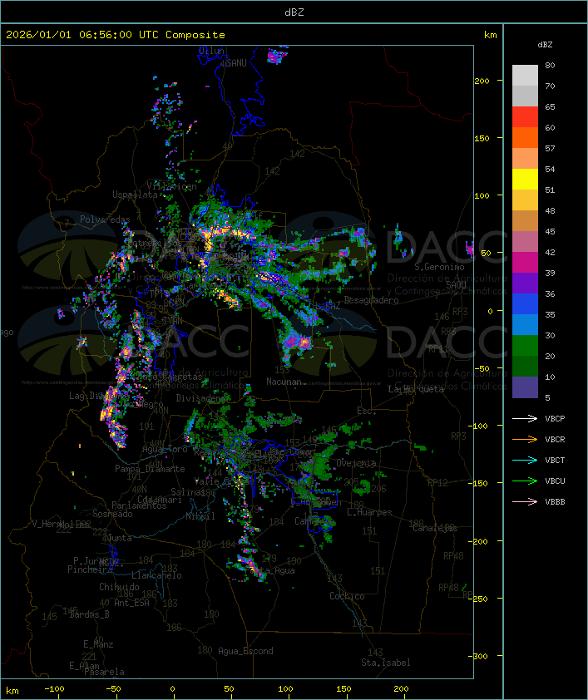Click legend value 5 at the scale bottom
Screen dimensions: 588x700
[547, 397]
